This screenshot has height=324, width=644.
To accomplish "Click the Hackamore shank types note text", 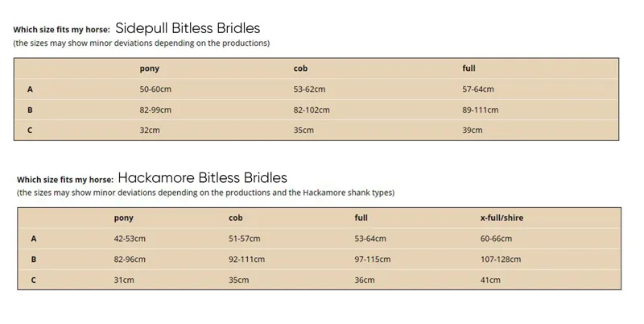I will pyautogui.click(x=205, y=193).
